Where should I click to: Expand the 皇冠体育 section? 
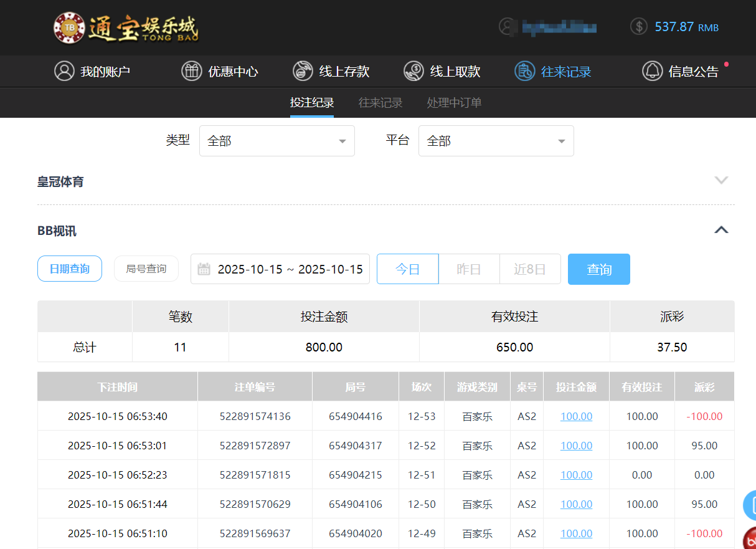pyautogui.click(x=721, y=180)
